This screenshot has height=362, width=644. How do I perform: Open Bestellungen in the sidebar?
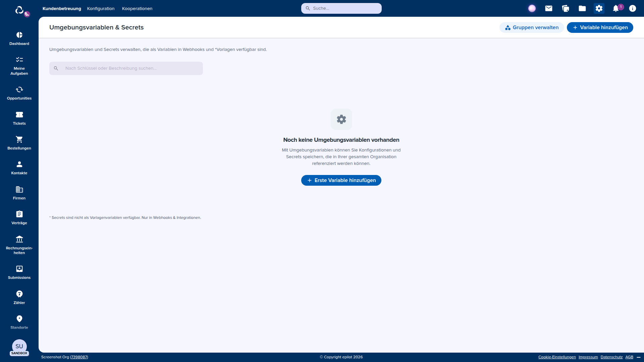[x=19, y=143]
